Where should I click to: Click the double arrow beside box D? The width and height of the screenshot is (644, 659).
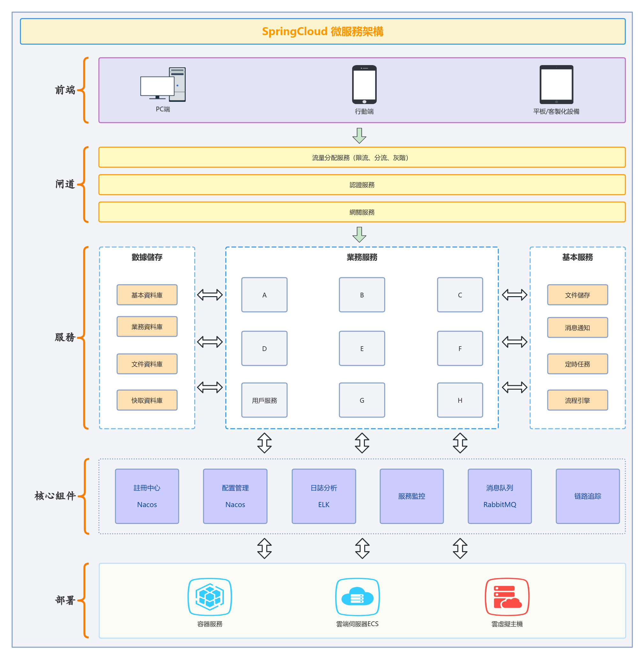(x=210, y=342)
